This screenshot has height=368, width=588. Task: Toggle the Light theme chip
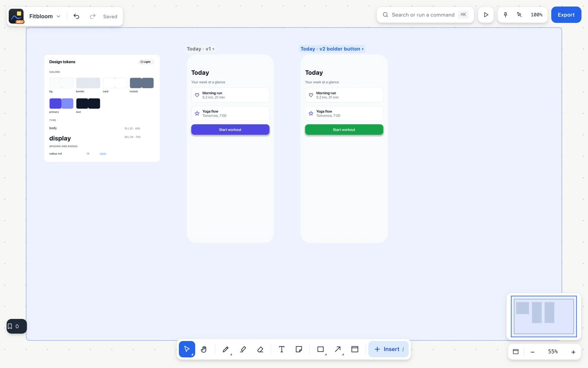point(146,62)
